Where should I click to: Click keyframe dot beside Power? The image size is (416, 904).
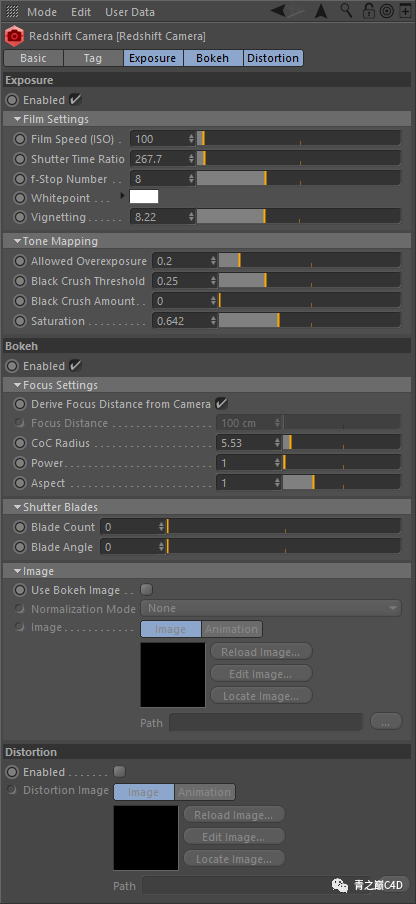[21, 463]
